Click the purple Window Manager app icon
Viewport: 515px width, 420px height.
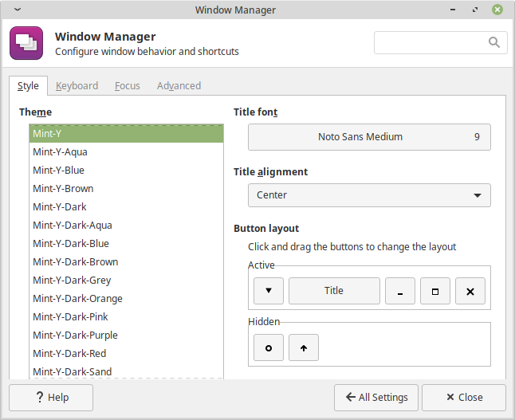26,43
